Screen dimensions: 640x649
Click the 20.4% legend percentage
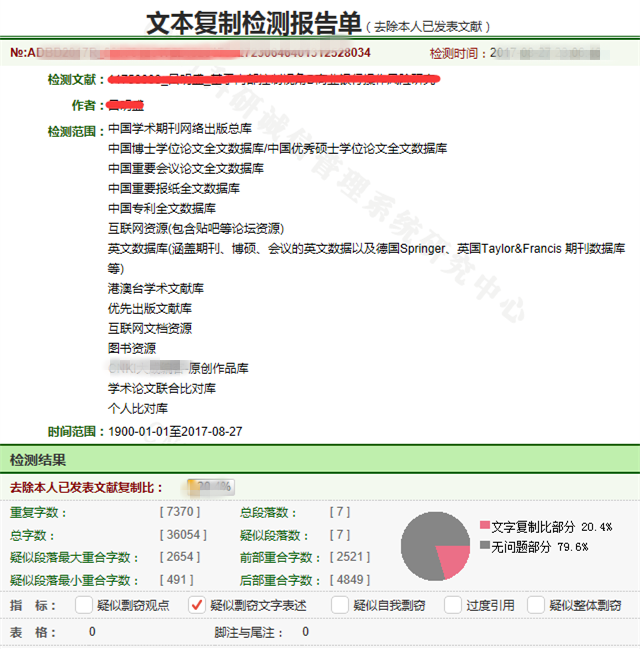(x=597, y=527)
